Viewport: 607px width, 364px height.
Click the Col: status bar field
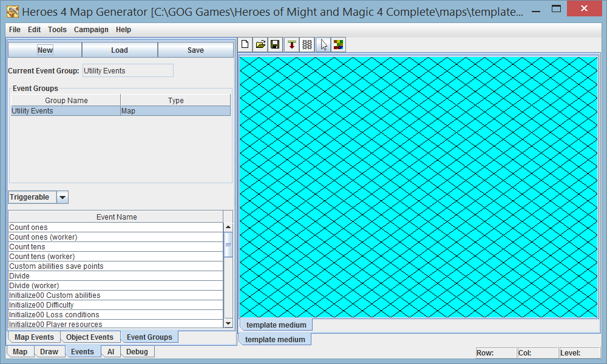(x=538, y=353)
